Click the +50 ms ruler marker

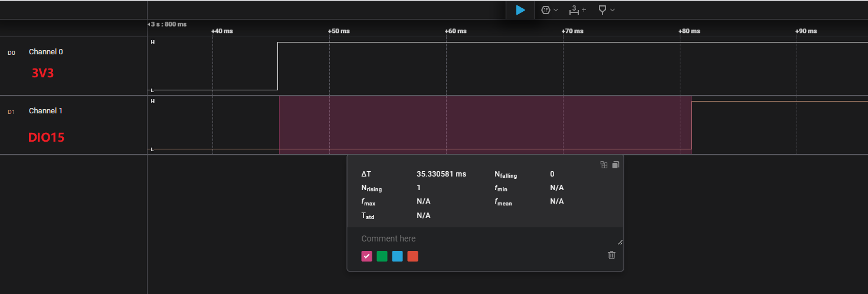339,31
